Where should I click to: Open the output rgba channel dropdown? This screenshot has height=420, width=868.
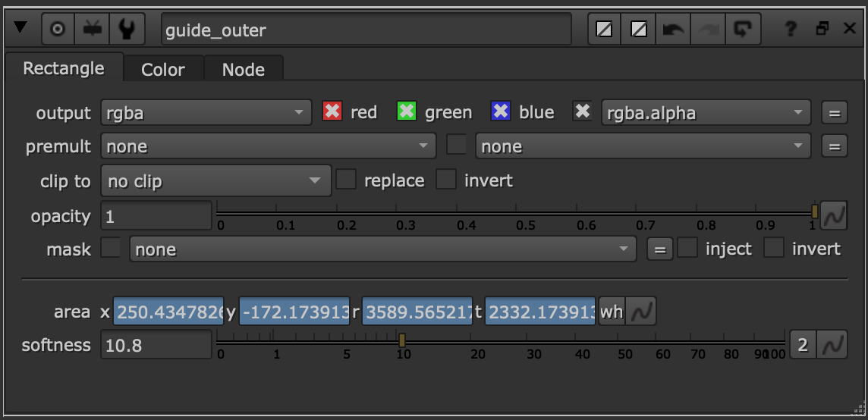pyautogui.click(x=206, y=113)
